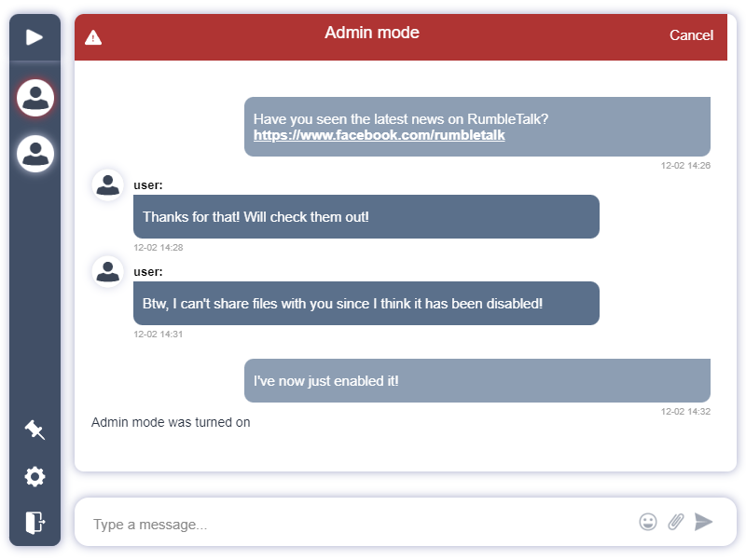Click the Admin mode was turned on notice
Viewport: 746px width, 560px height.
(x=169, y=422)
